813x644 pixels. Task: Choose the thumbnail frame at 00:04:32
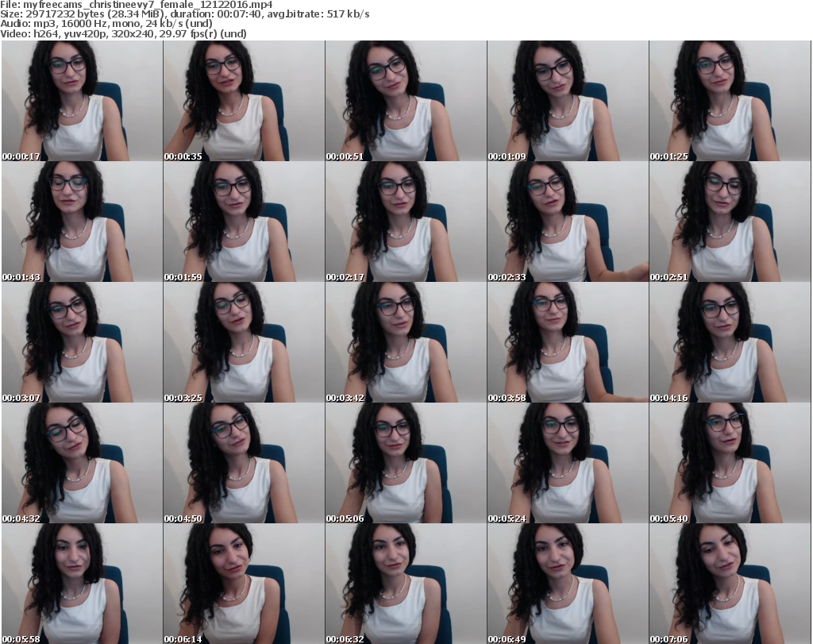tap(82, 463)
